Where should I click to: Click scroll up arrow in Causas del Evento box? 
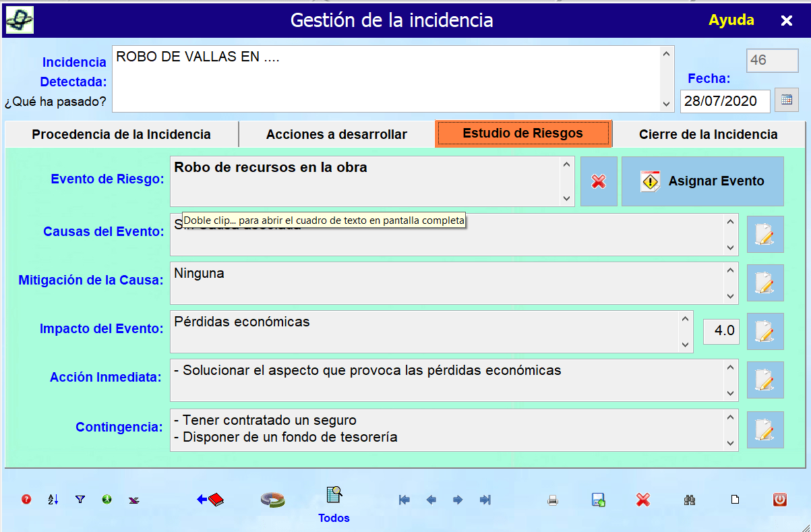point(731,222)
